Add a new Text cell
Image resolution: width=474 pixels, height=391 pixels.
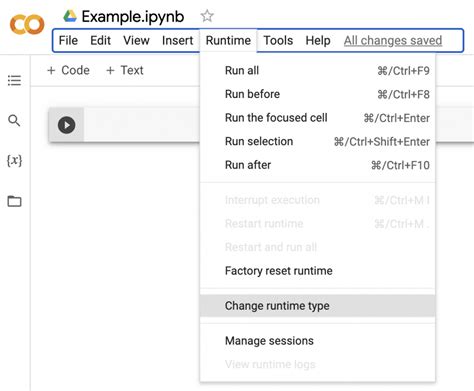(124, 70)
